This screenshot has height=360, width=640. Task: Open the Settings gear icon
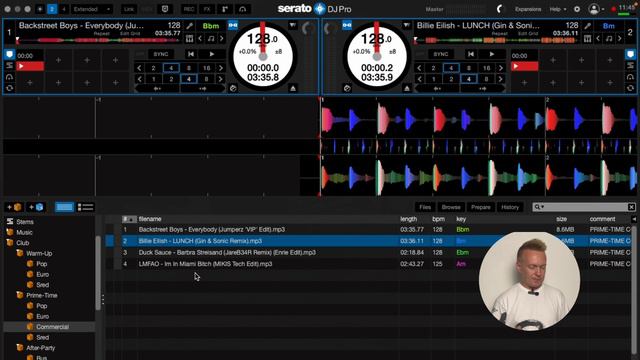(577, 9)
